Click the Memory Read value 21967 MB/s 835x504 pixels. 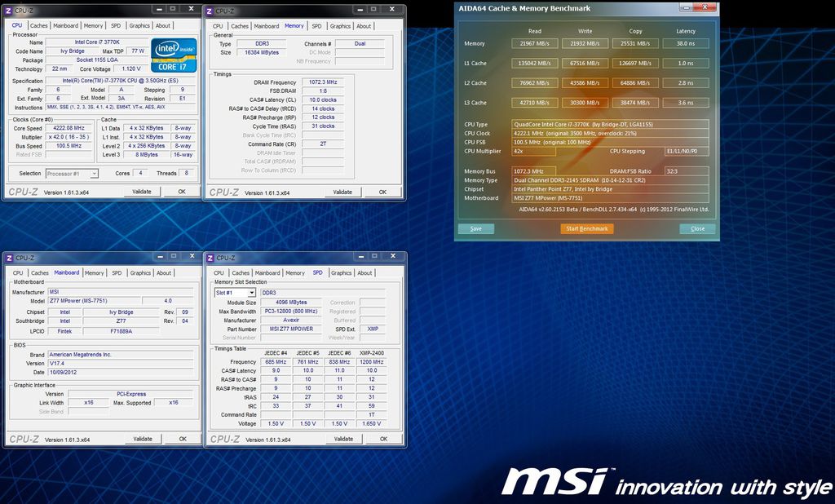tap(535, 44)
